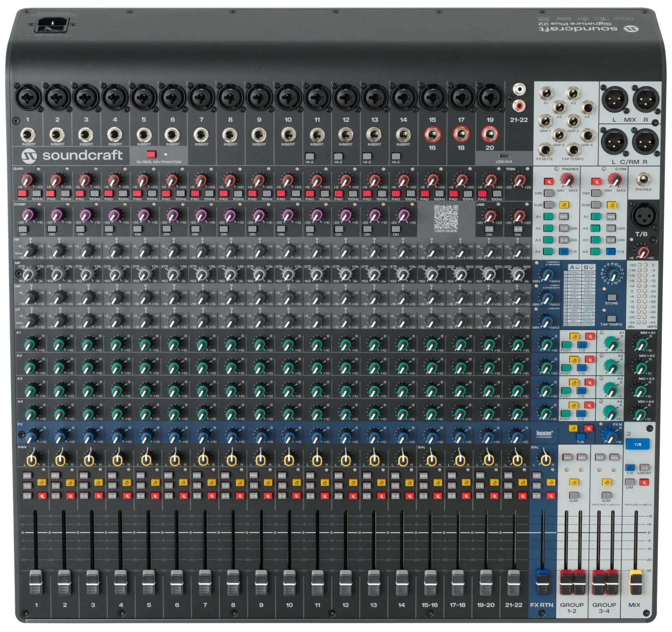Solo the FX master send
The height and width of the screenshot is (632, 672).
pos(573,428)
